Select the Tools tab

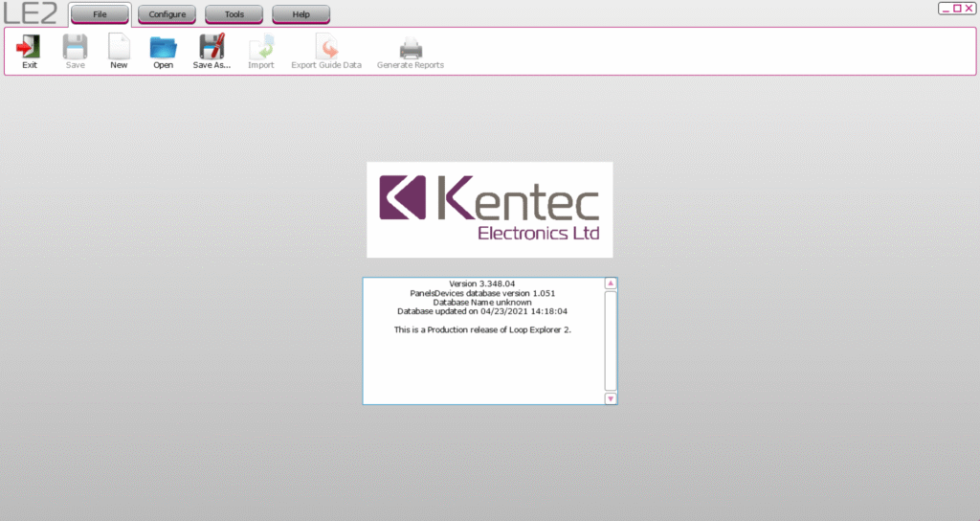tap(234, 14)
